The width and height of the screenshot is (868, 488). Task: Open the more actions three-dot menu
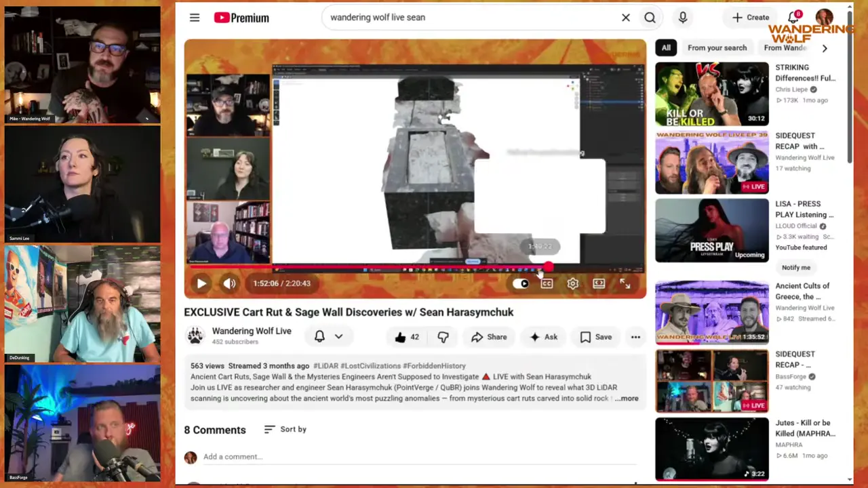pos(635,337)
